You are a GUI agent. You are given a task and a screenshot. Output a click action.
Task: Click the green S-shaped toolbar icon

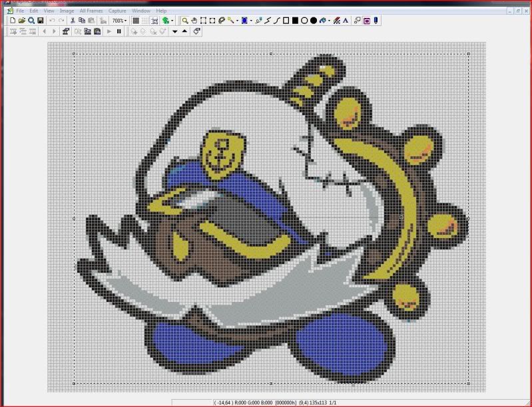[165, 21]
